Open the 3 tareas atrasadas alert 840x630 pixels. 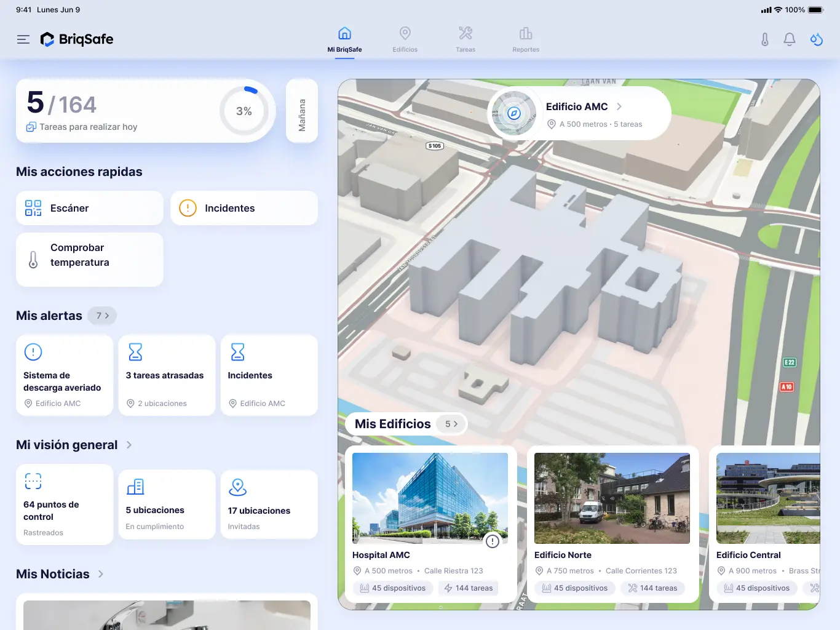(167, 375)
